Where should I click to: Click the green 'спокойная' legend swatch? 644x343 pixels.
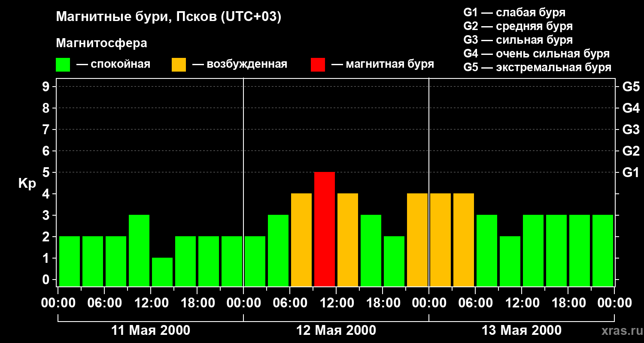(63, 65)
